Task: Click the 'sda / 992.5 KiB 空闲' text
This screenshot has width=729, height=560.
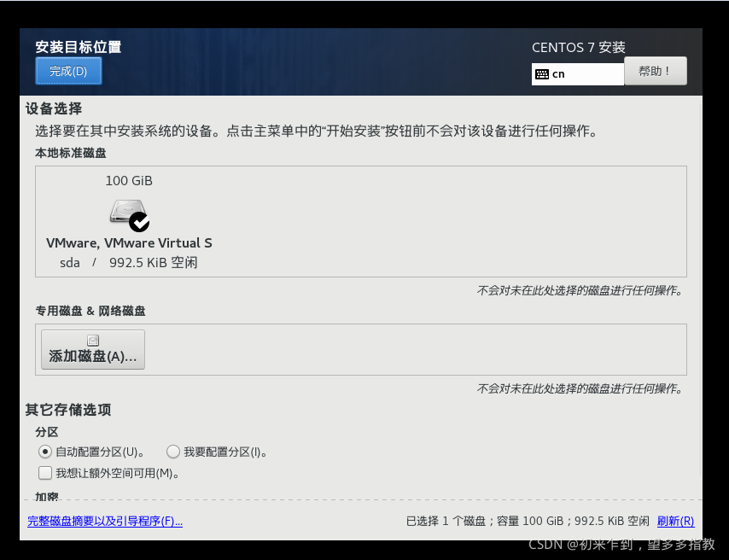Action: click(x=129, y=263)
